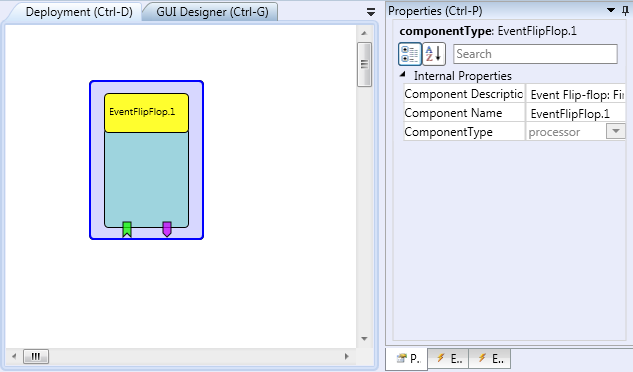
Task: Open the document tab list dropdown arrow
Action: [371, 12]
